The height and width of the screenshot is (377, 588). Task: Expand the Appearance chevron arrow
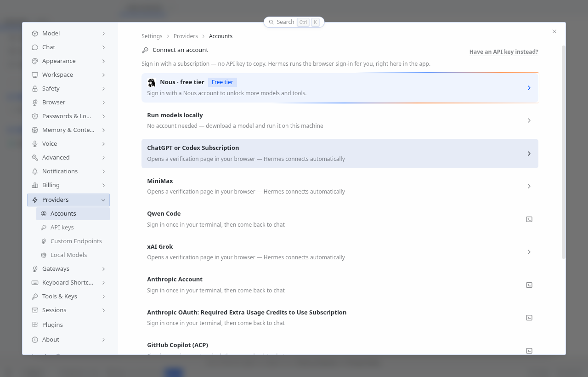(x=103, y=61)
